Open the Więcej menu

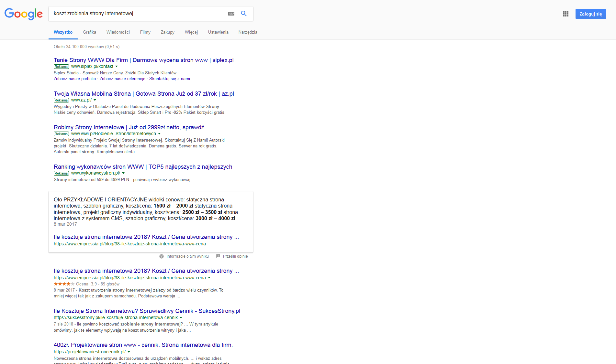[191, 32]
